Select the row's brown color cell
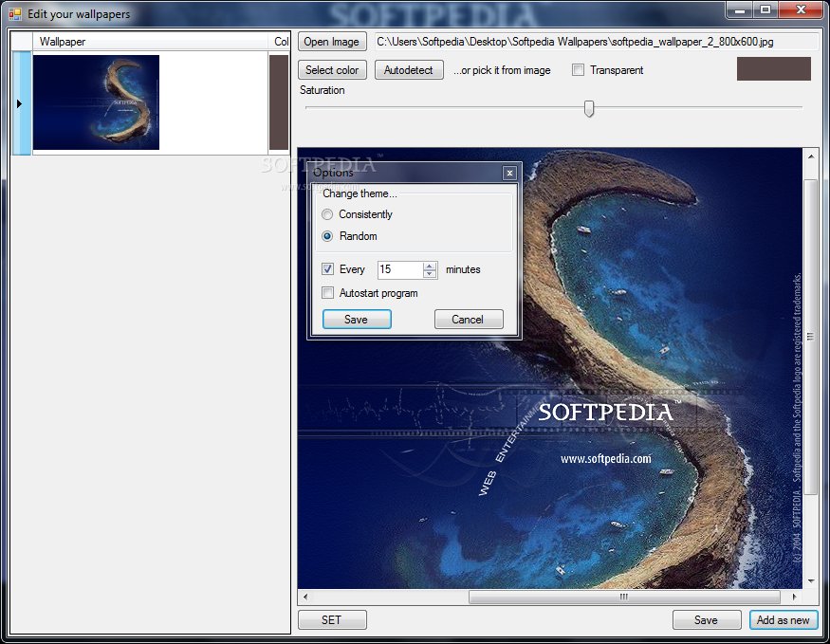 279,102
